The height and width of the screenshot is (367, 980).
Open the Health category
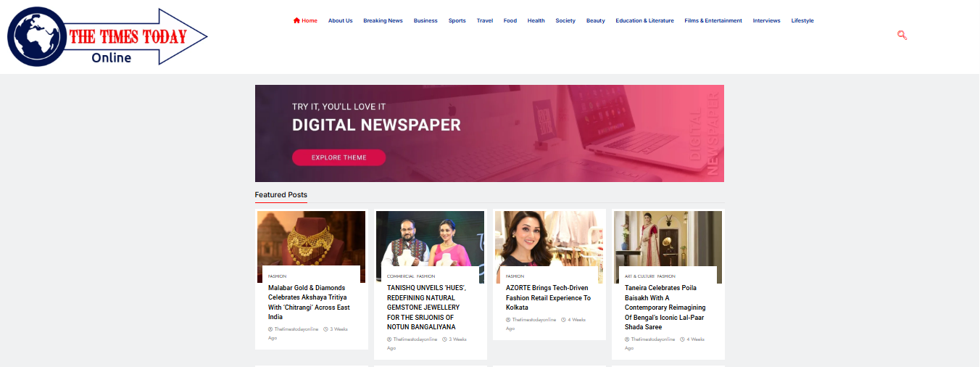pyautogui.click(x=536, y=20)
